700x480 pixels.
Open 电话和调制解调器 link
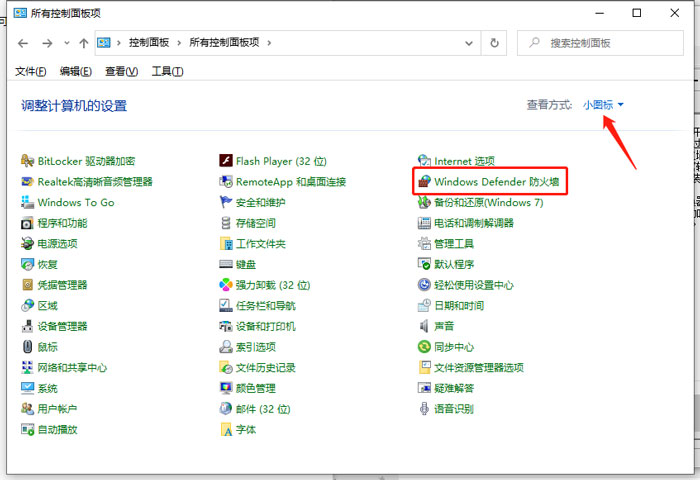point(474,223)
